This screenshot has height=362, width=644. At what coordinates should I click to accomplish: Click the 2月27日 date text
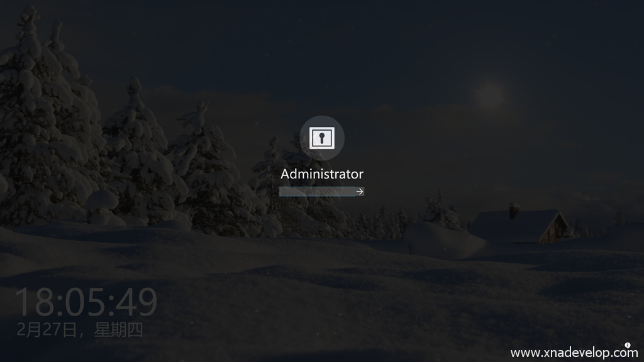point(47,329)
